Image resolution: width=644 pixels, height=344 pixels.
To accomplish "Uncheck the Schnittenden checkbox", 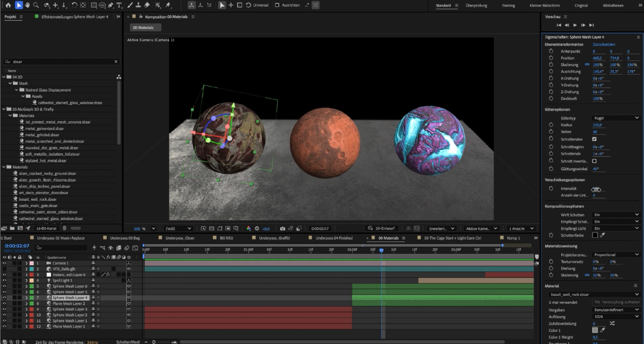I will click(594, 139).
